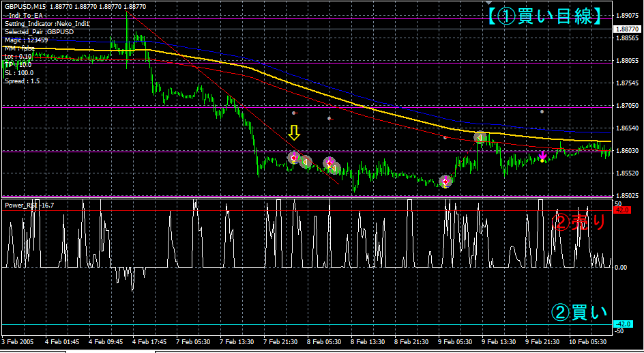The width and height of the screenshot is (644, 353).
Task: Click the orange arrow marker crossing the red trendline
Action: (306, 163)
